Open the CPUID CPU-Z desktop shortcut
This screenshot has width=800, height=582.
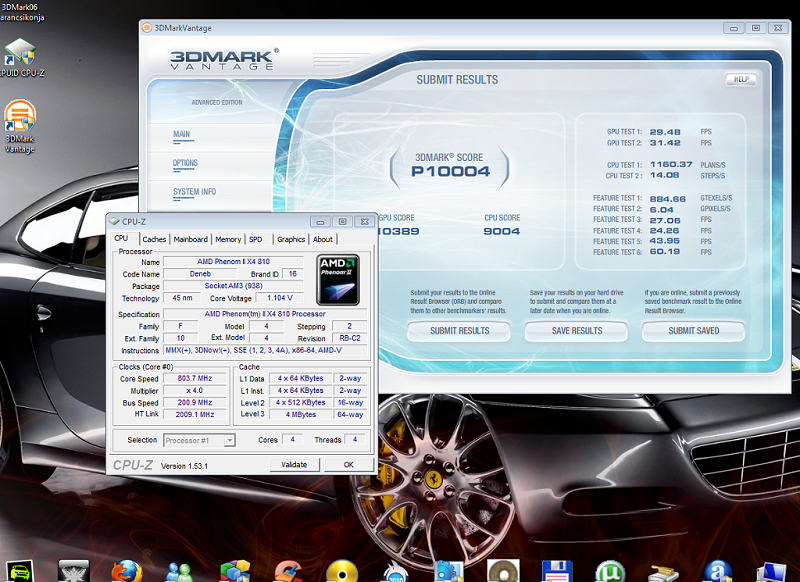pyautogui.click(x=20, y=57)
